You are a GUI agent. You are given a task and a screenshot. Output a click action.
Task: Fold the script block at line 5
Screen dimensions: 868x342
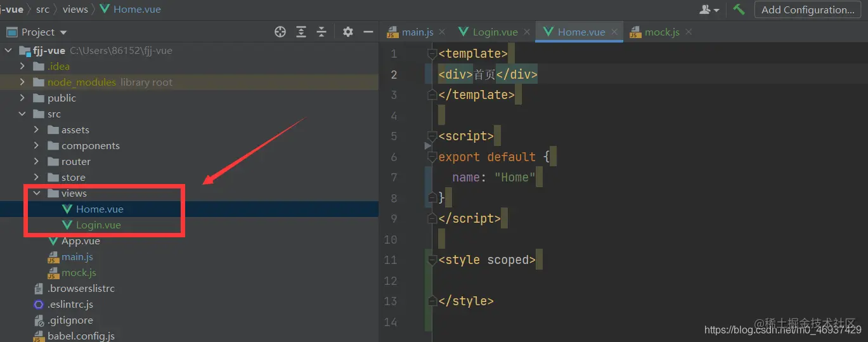pos(432,136)
